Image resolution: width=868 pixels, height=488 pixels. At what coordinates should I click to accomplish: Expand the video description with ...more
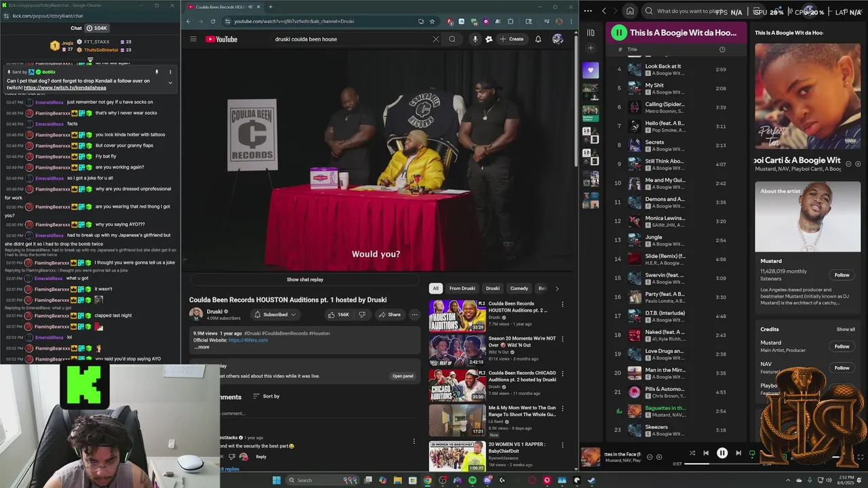[201, 347]
